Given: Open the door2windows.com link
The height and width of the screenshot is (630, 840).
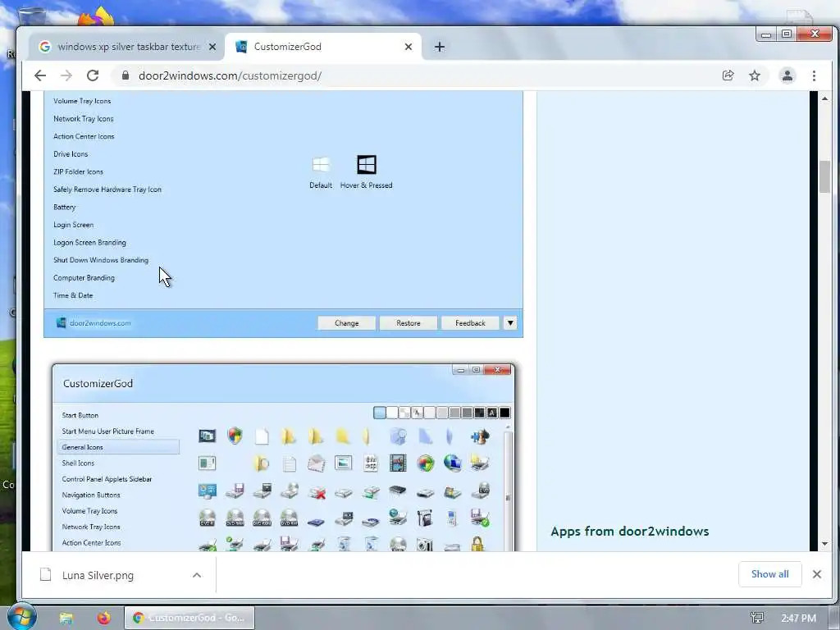Looking at the screenshot, I should click(99, 323).
